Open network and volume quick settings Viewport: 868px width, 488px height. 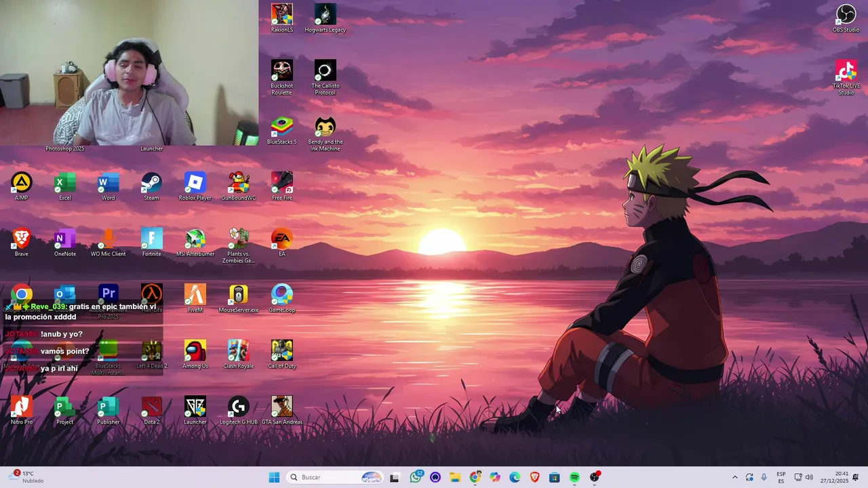coord(804,477)
